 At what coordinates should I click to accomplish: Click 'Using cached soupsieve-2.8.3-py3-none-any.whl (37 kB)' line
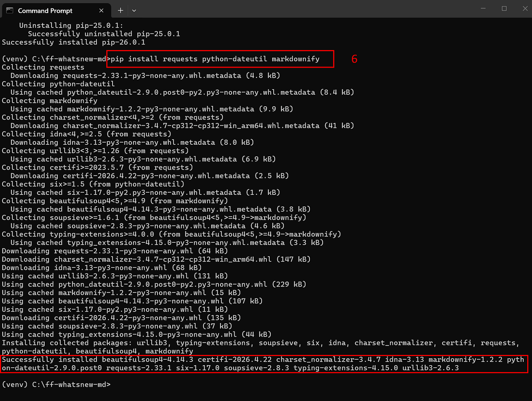117,326
